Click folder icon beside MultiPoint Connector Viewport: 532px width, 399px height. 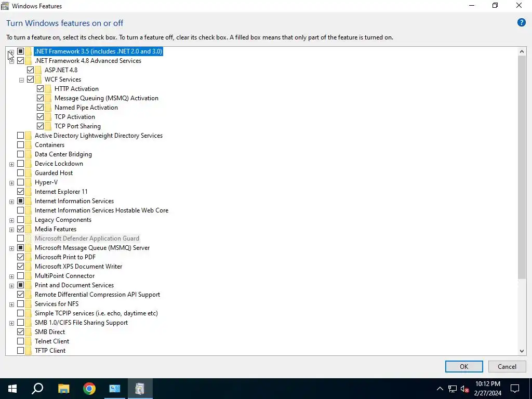tap(28, 276)
